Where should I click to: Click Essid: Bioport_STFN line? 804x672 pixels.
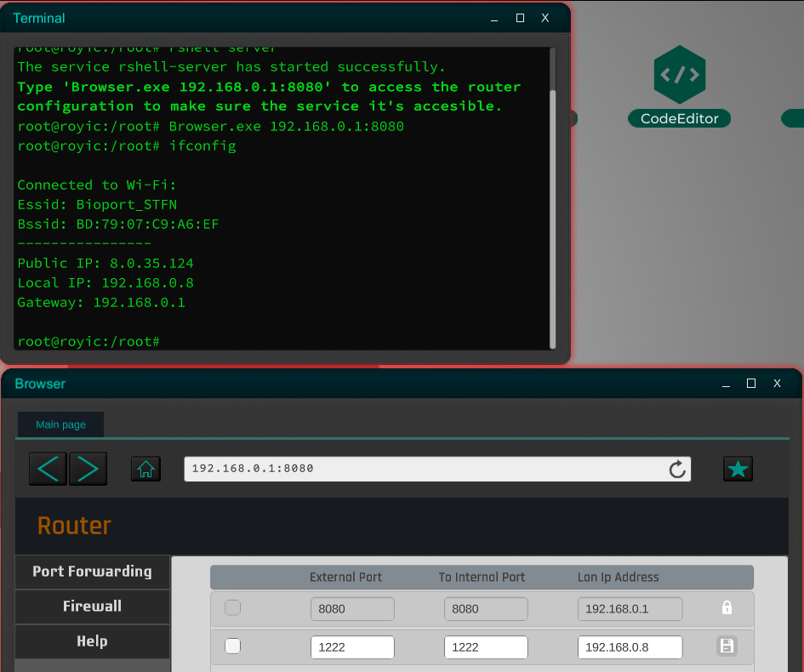tap(97, 204)
